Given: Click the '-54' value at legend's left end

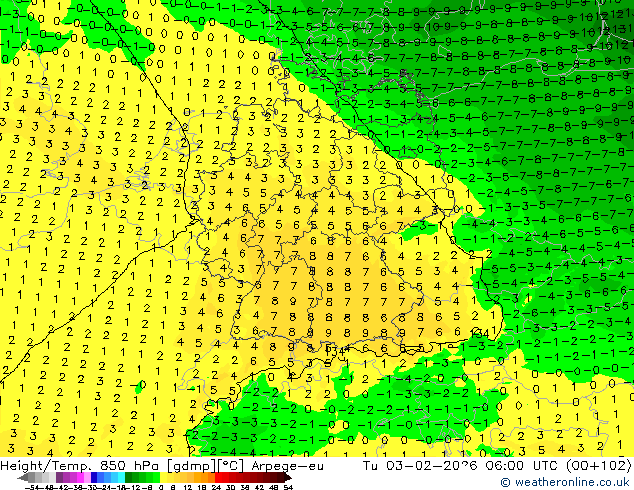Looking at the screenshot, I should (x=32, y=487).
